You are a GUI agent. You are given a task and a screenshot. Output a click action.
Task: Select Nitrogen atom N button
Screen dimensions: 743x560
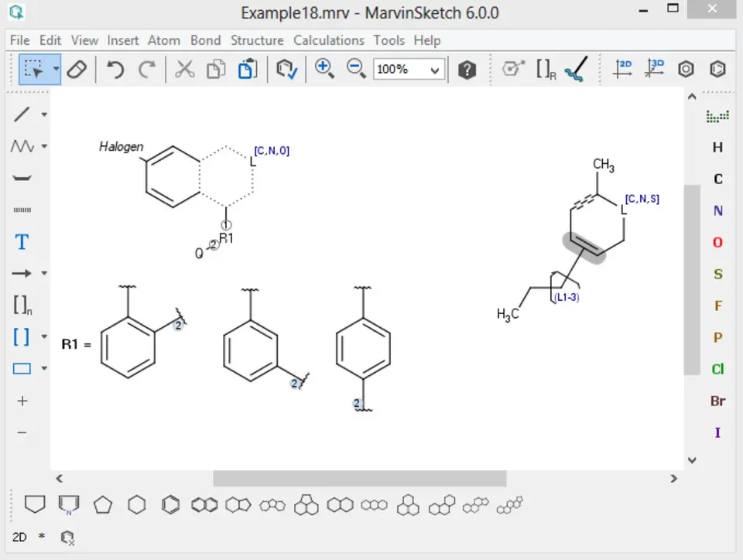click(717, 210)
